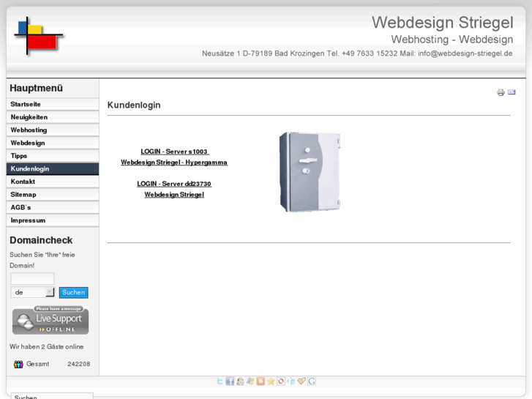The image size is (532, 399).
Task: Select the highlighted Kundenlogin menu item
Action: (x=53, y=169)
